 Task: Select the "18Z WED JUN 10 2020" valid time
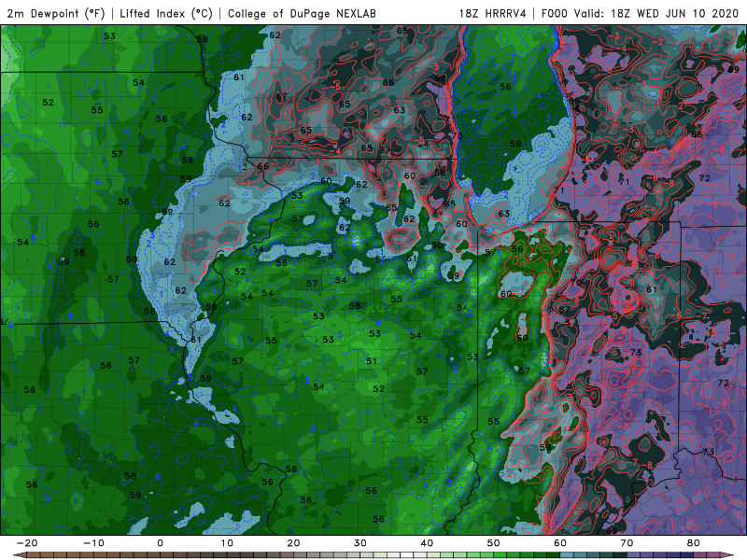pyautogui.click(x=674, y=13)
